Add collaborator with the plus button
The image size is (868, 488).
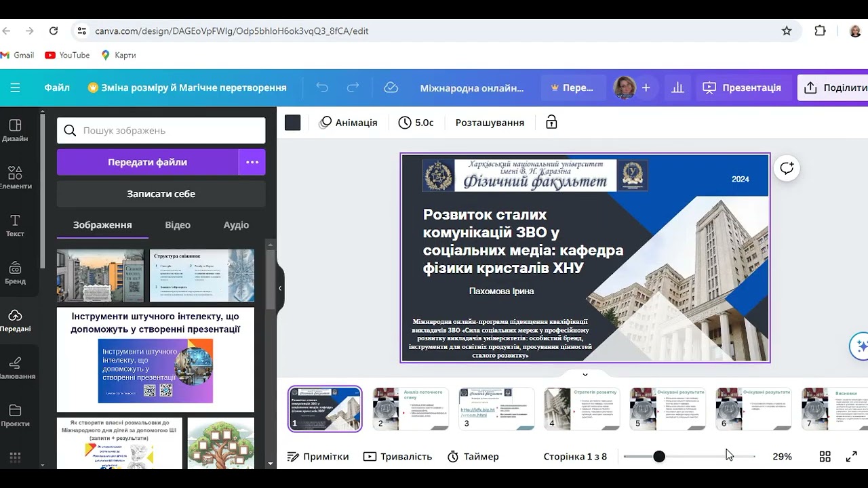pyautogui.click(x=646, y=87)
